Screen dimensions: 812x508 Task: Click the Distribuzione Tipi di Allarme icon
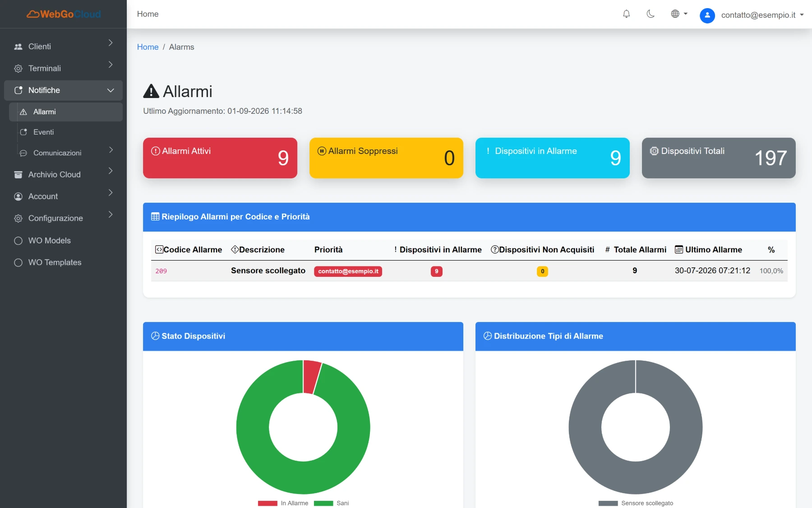(x=488, y=336)
